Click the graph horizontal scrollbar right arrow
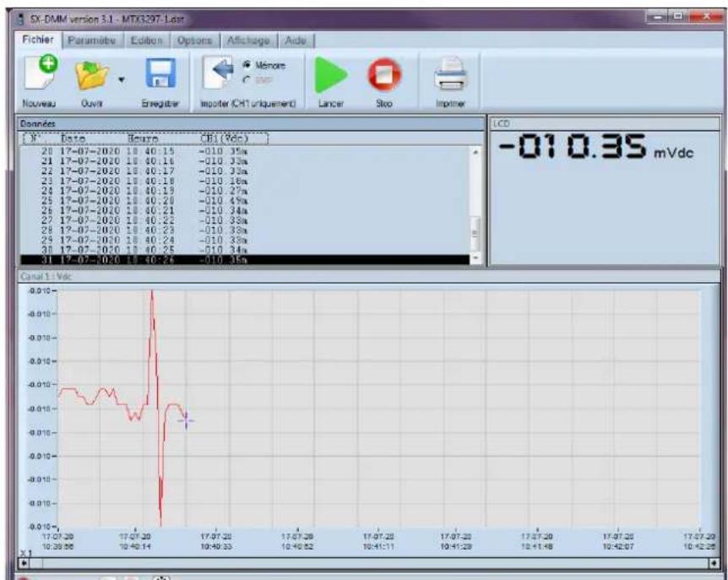This screenshot has height=580, width=728. [x=714, y=563]
